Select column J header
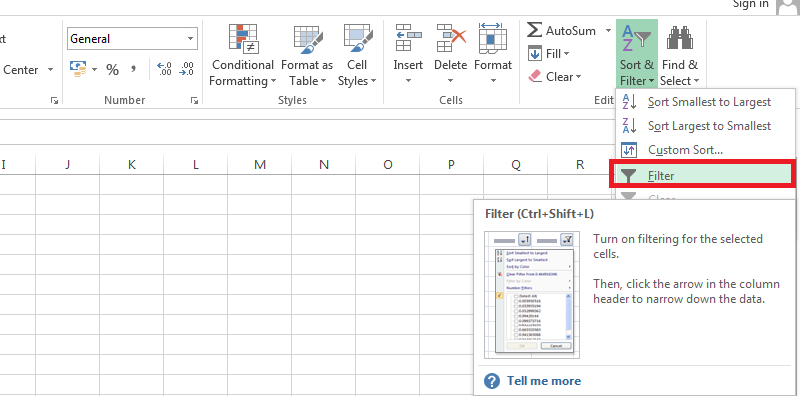The width and height of the screenshot is (800, 396). (x=67, y=165)
